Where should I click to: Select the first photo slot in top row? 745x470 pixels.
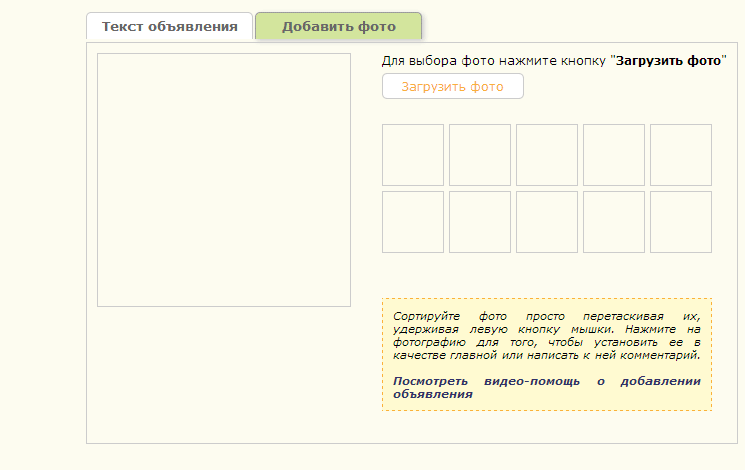413,155
